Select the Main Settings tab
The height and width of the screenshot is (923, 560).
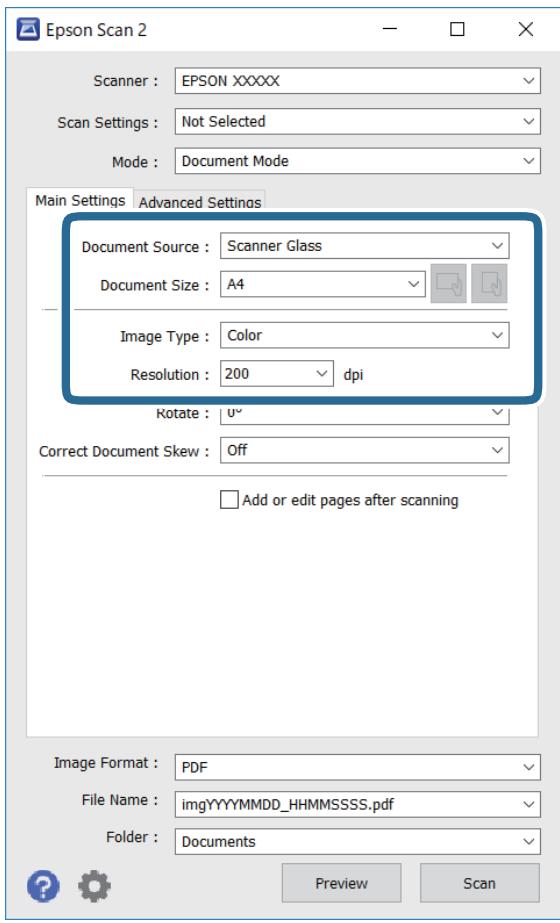(80, 200)
